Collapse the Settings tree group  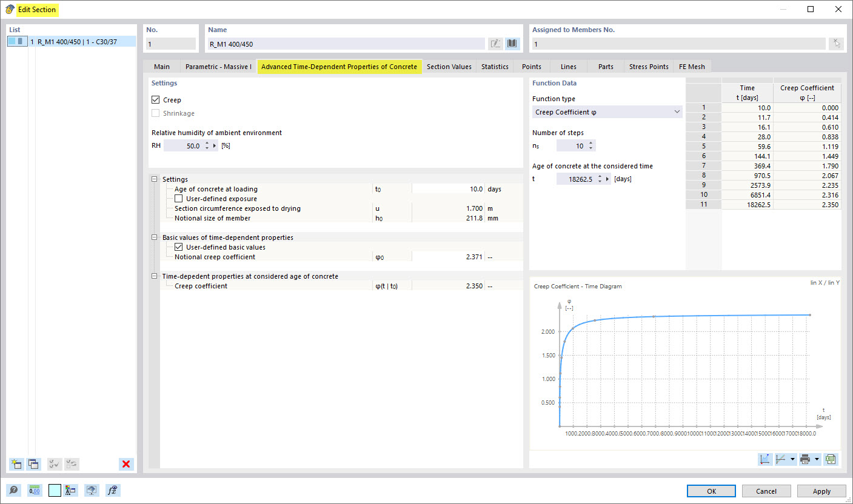point(155,179)
